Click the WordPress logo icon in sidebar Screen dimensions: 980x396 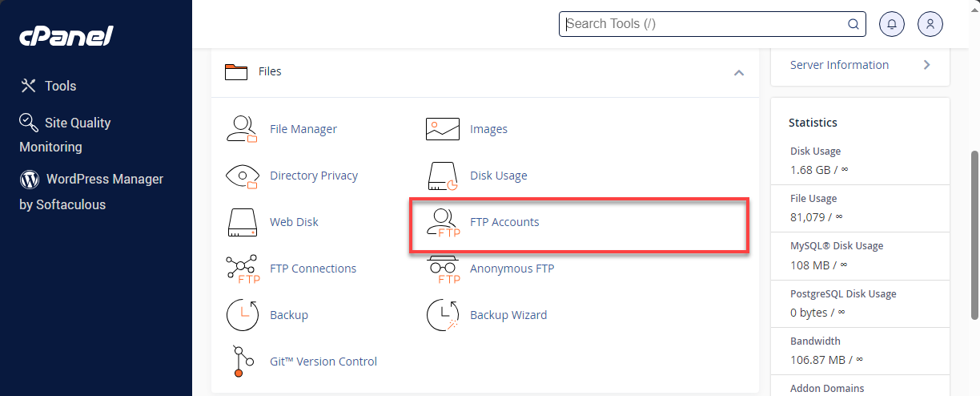(30, 180)
